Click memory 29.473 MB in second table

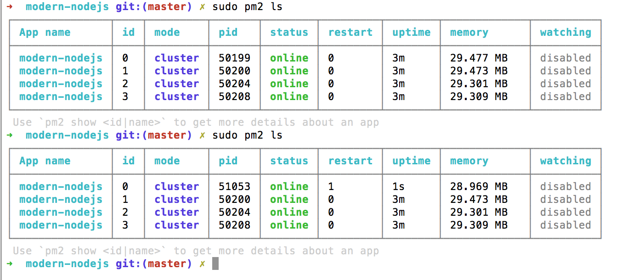tap(479, 199)
